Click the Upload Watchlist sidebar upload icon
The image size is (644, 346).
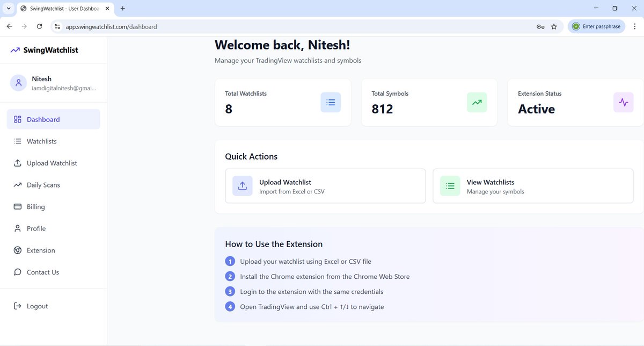[18, 163]
